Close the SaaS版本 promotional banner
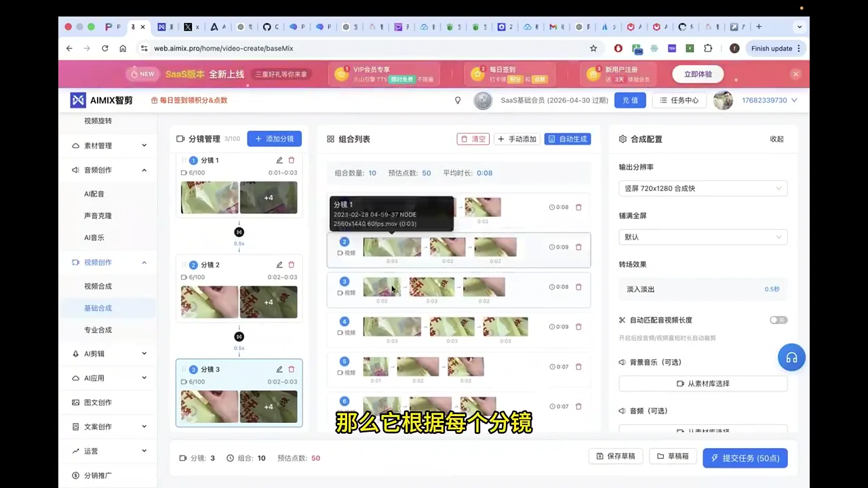868x488 pixels. (795, 74)
